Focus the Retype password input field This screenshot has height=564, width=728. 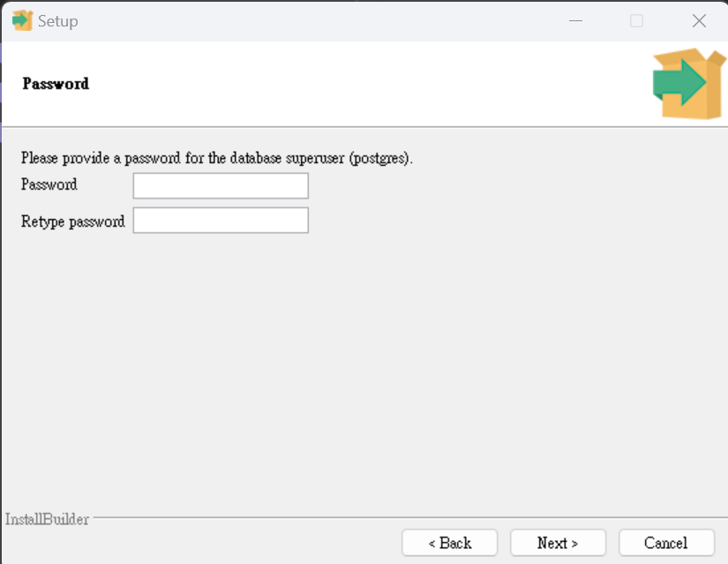pyautogui.click(x=221, y=220)
